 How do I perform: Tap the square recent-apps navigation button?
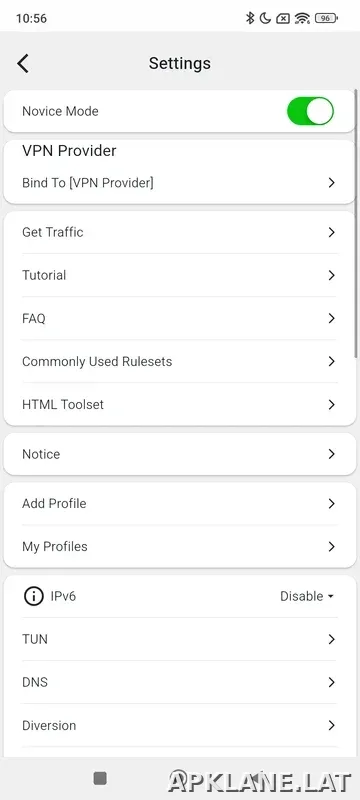click(x=100, y=778)
